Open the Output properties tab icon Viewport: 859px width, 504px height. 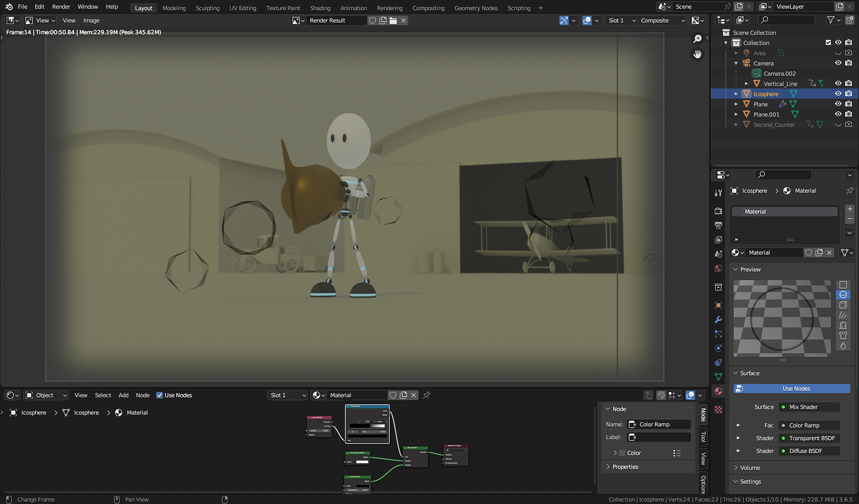click(x=718, y=225)
